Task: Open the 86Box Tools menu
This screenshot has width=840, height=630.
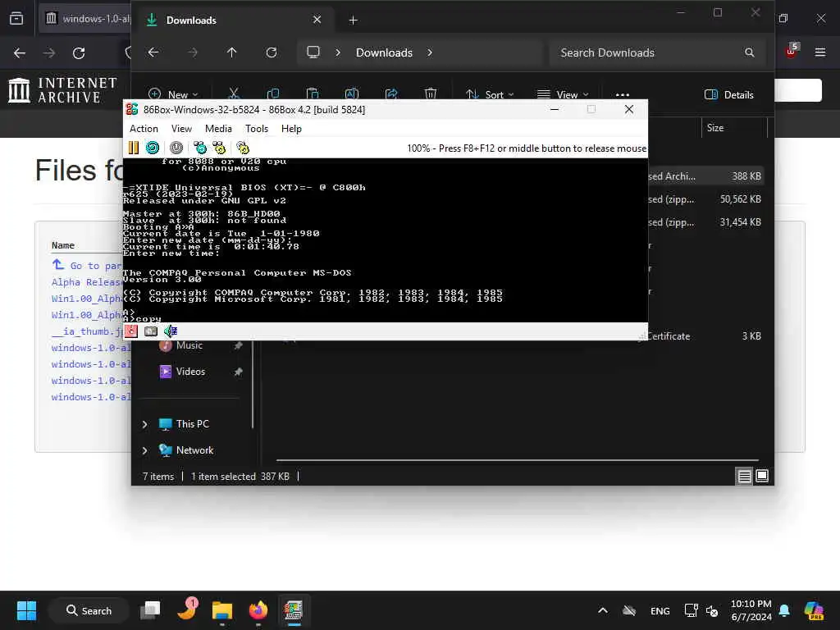Action: 257,129
